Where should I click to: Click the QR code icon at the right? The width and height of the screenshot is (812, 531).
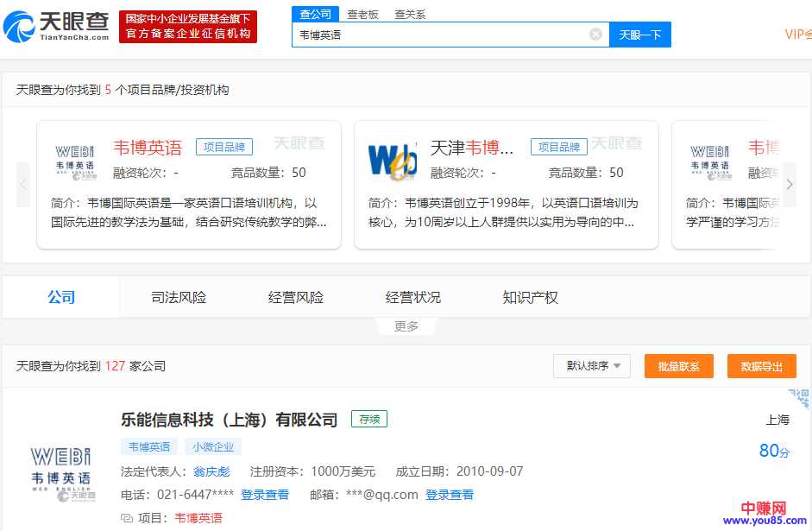pyautogui.click(x=800, y=398)
